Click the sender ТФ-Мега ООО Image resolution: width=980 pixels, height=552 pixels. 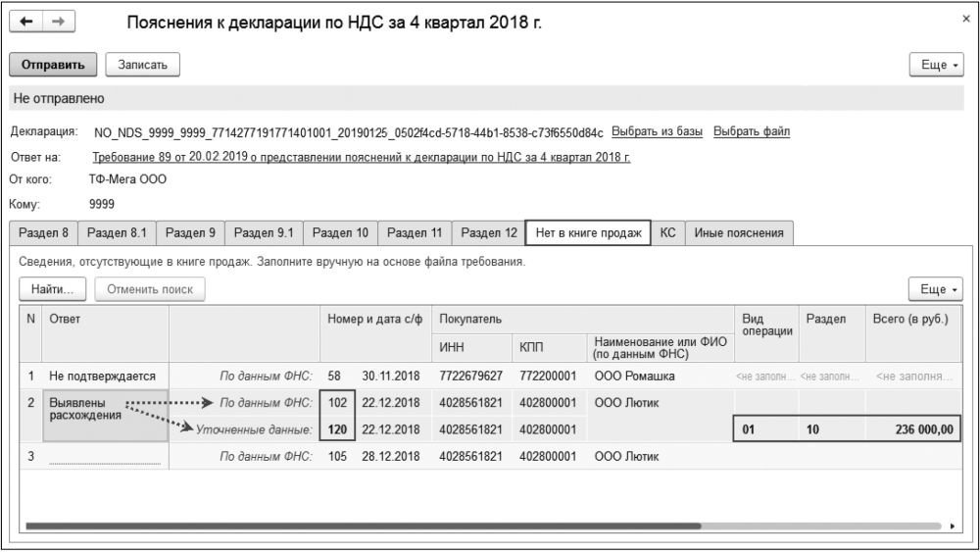pyautogui.click(x=127, y=179)
